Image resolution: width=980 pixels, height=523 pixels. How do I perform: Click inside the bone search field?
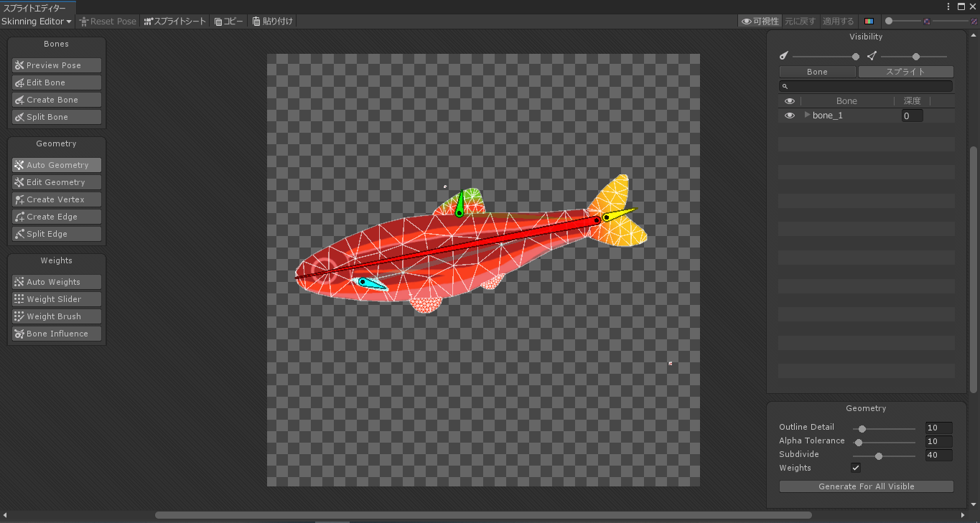(x=866, y=85)
